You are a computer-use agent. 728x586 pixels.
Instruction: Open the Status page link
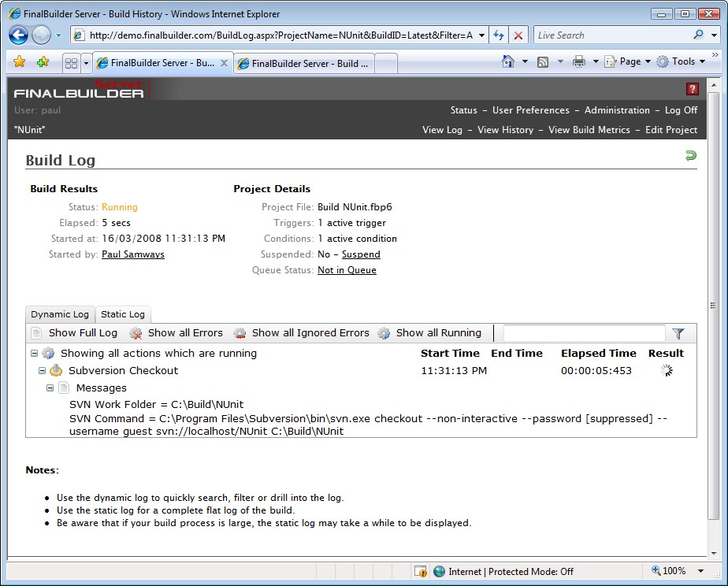[464, 110]
